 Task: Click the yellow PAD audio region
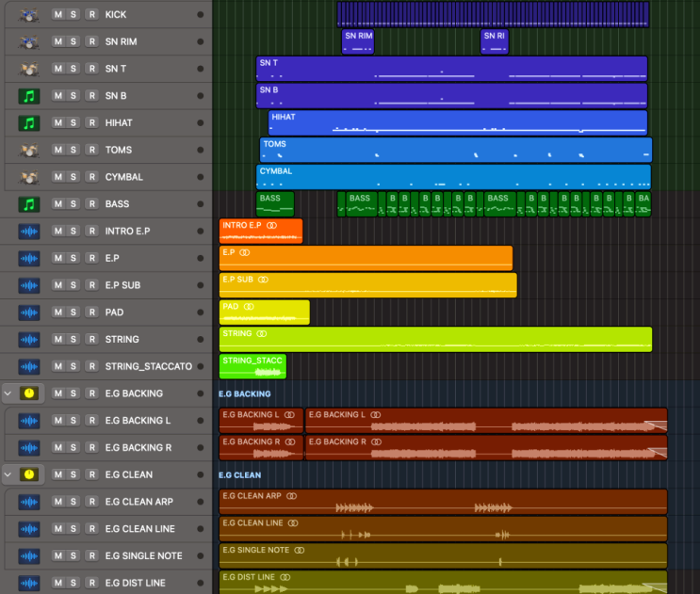(x=264, y=313)
